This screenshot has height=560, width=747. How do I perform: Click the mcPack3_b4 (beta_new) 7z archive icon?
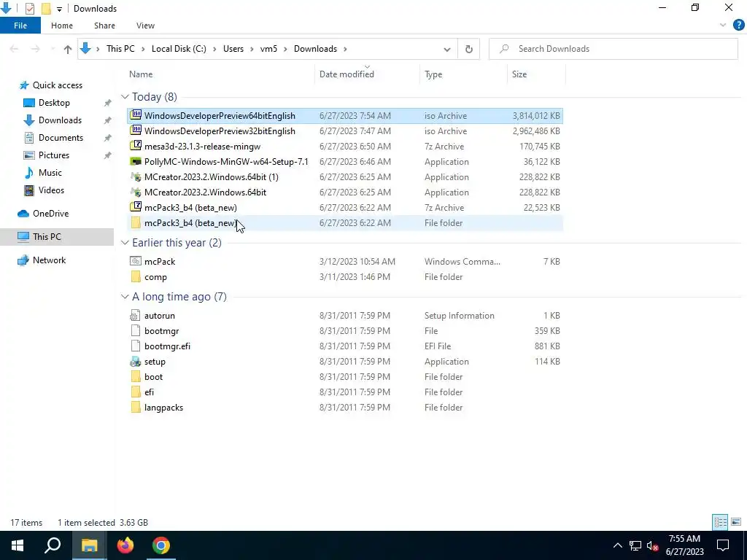(136, 207)
